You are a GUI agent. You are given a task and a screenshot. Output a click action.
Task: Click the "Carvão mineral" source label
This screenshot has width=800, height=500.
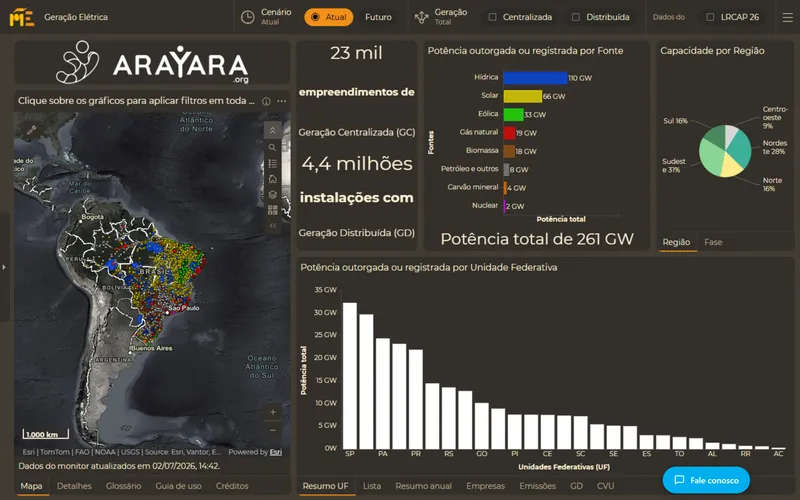click(472, 187)
